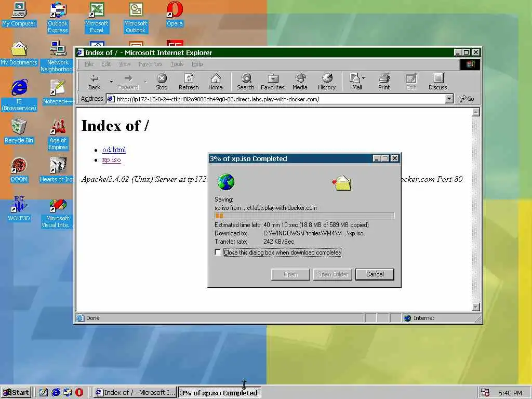Click the Mail toolbar icon

pyautogui.click(x=355, y=82)
